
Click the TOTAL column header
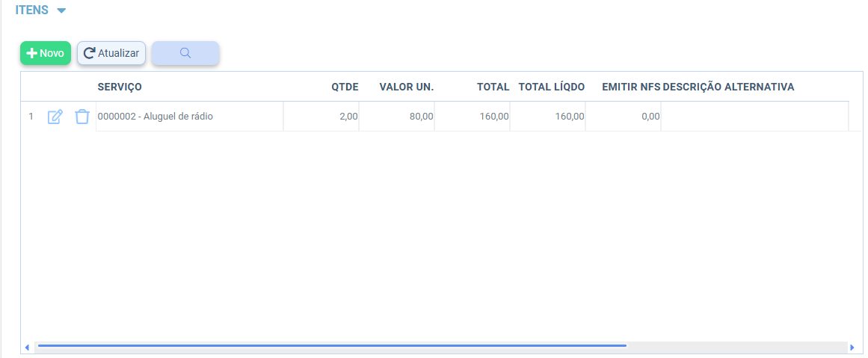[493, 87]
